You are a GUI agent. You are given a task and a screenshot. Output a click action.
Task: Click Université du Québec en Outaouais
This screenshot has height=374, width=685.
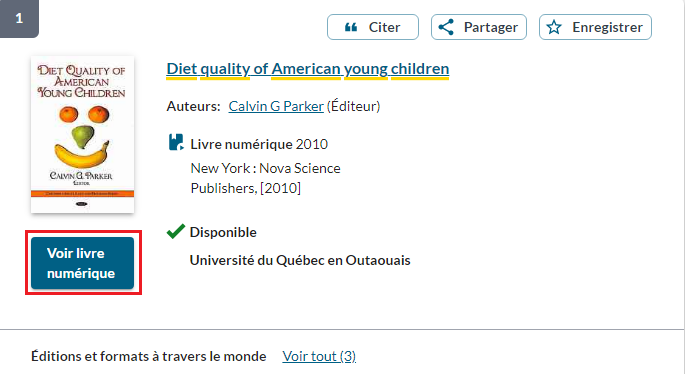tap(300, 260)
